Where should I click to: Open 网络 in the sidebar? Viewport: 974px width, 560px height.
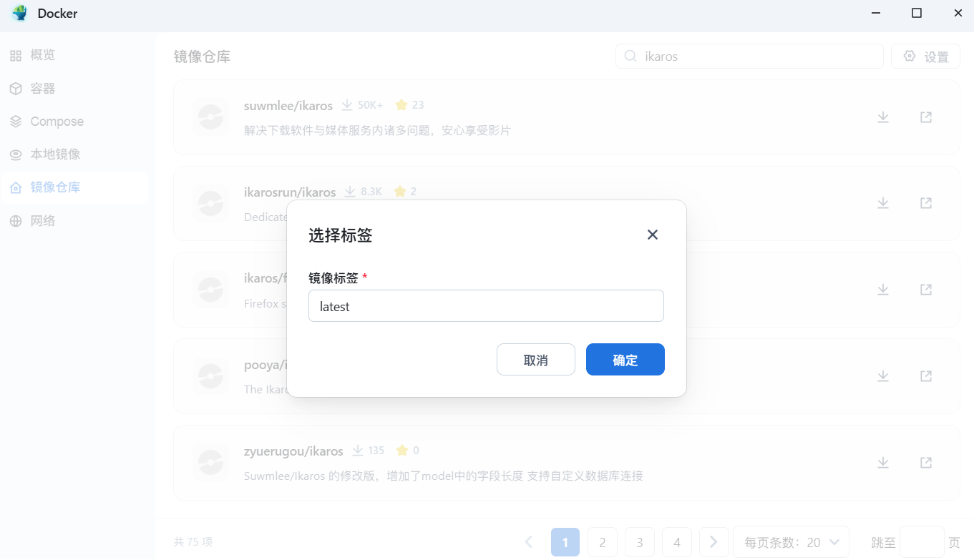[x=74, y=221]
